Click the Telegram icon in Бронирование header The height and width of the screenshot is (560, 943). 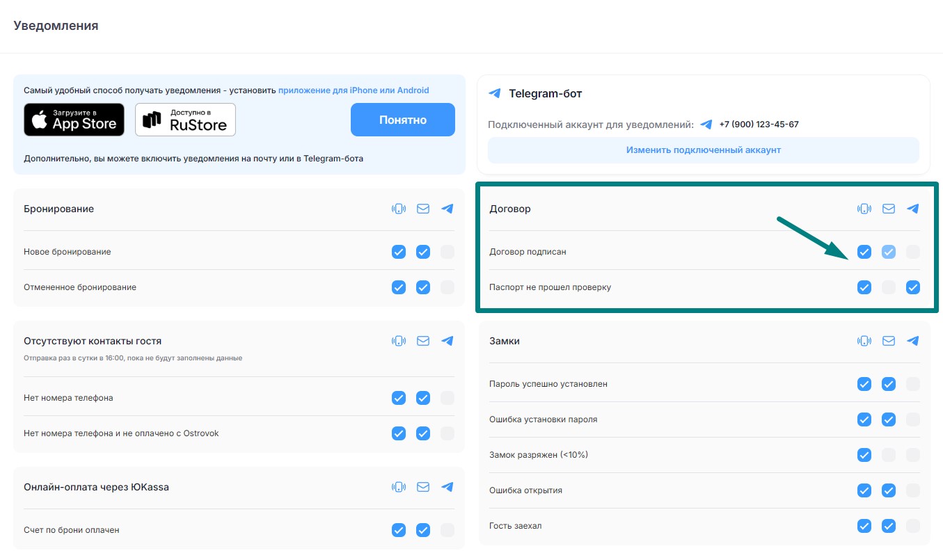tap(447, 209)
